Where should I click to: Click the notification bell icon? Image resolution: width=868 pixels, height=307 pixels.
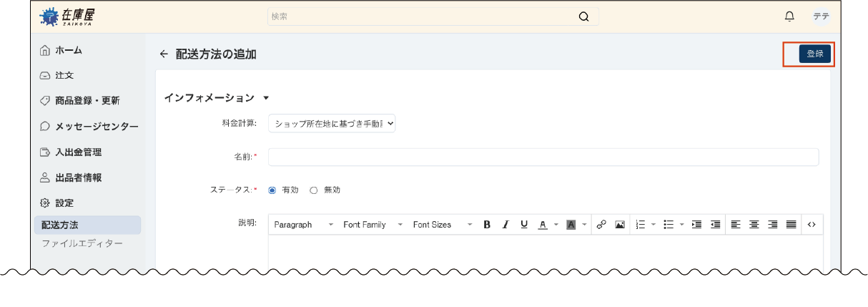point(789,16)
